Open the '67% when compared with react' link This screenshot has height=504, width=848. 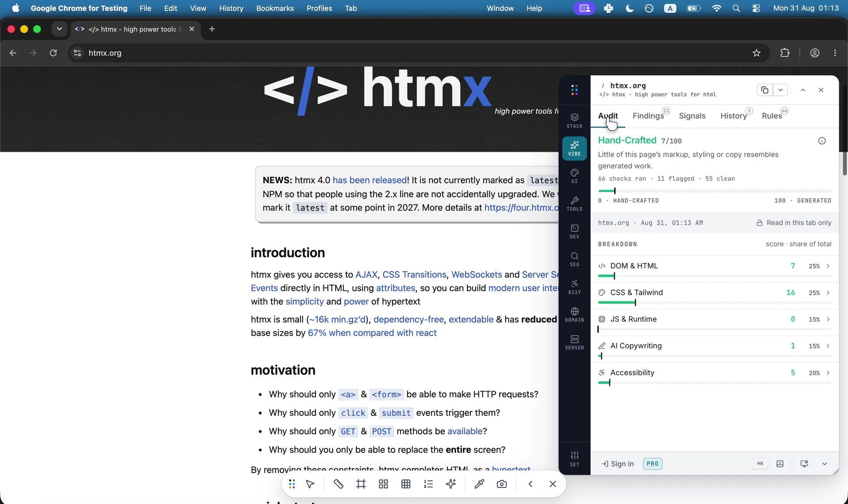tap(372, 333)
